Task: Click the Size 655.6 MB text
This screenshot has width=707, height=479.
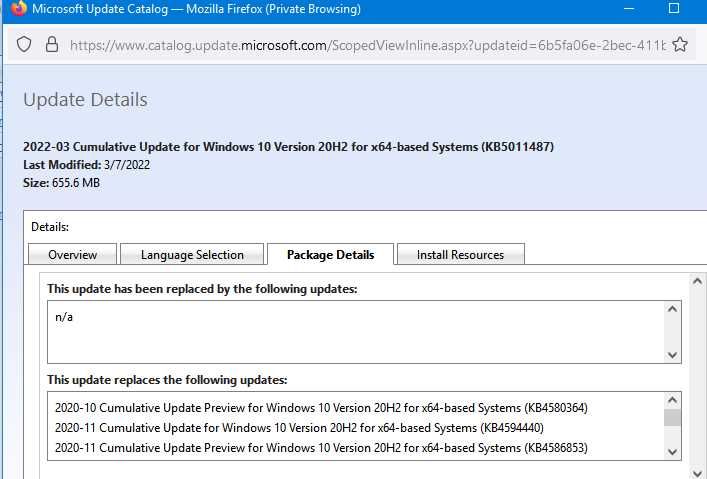Action: (61, 183)
